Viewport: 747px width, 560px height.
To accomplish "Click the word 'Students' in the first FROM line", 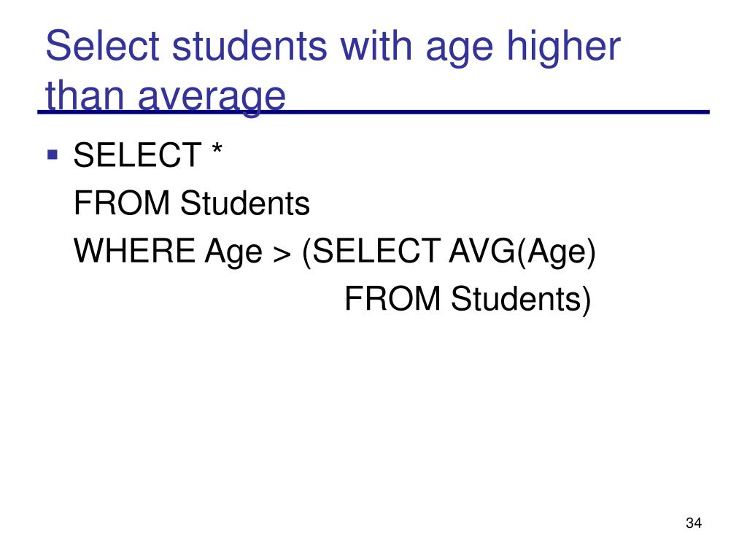I will (245, 203).
